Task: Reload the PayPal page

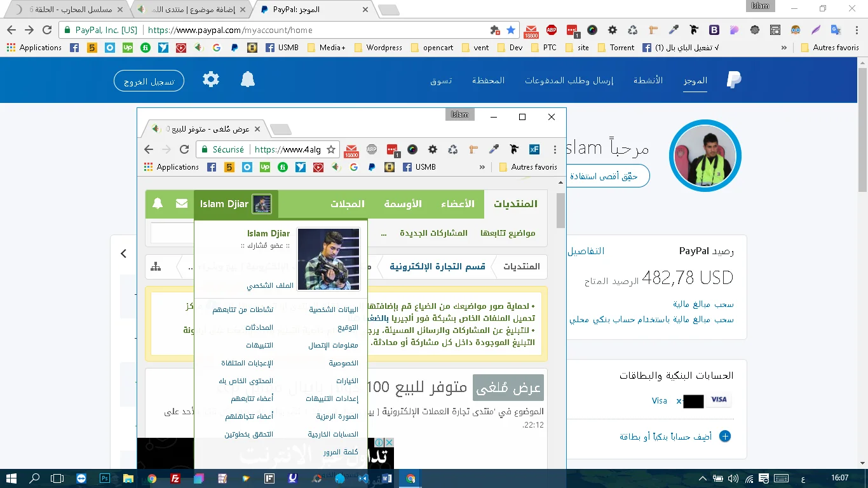Action: (x=47, y=30)
